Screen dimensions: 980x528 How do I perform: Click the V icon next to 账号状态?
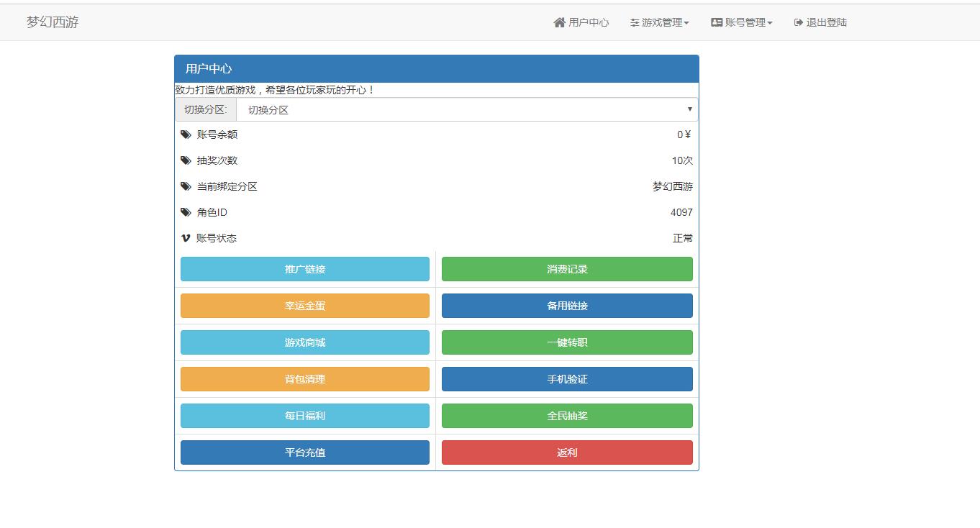click(186, 238)
